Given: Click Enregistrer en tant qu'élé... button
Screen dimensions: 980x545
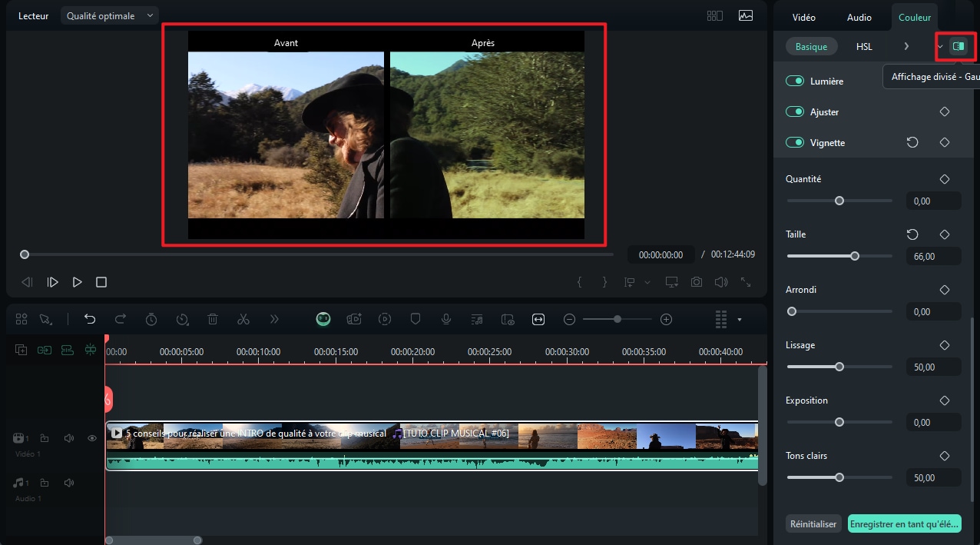Looking at the screenshot, I should [x=905, y=524].
